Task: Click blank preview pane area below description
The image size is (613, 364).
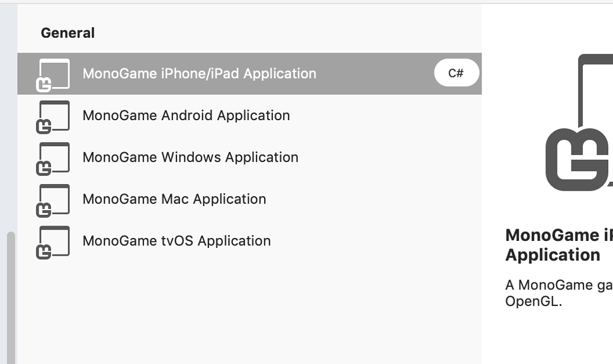Action: pyautogui.click(x=551, y=337)
